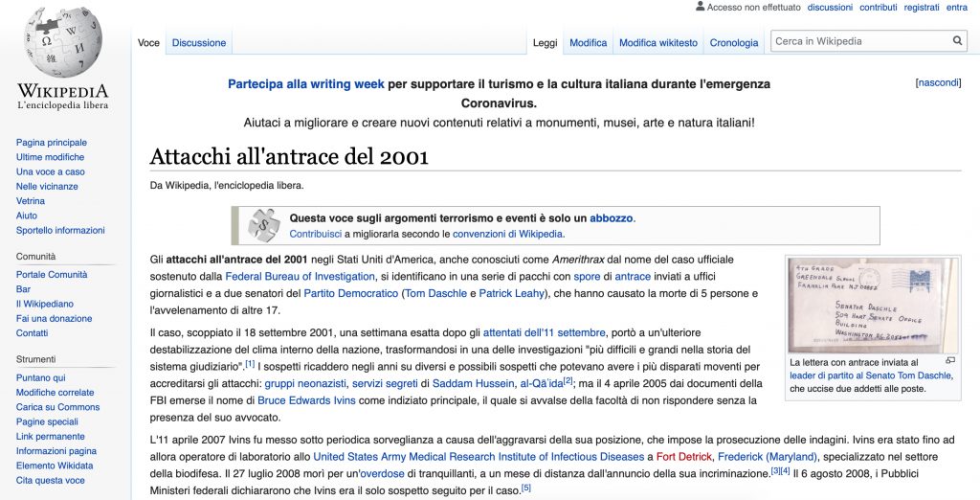980x500 pixels.
Task: Jump to footnote 1
Action: (x=250, y=364)
